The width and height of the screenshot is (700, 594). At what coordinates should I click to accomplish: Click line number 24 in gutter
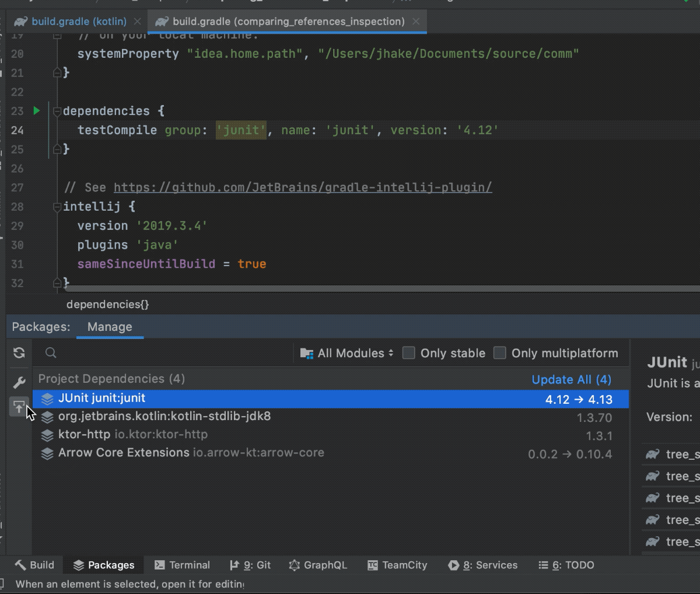(x=17, y=130)
